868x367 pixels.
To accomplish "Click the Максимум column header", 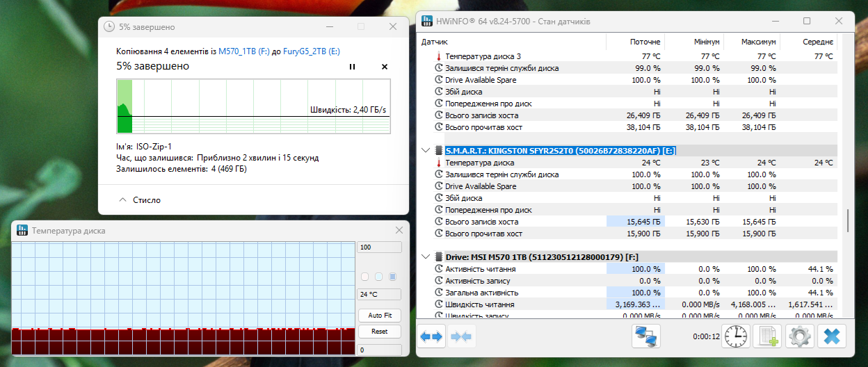I will (752, 42).
